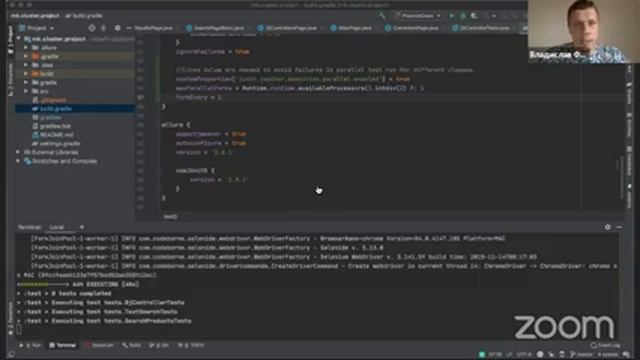This screenshot has width=640, height=360.
Task: Open the SonarLint tool window
Action: [x=99, y=345]
